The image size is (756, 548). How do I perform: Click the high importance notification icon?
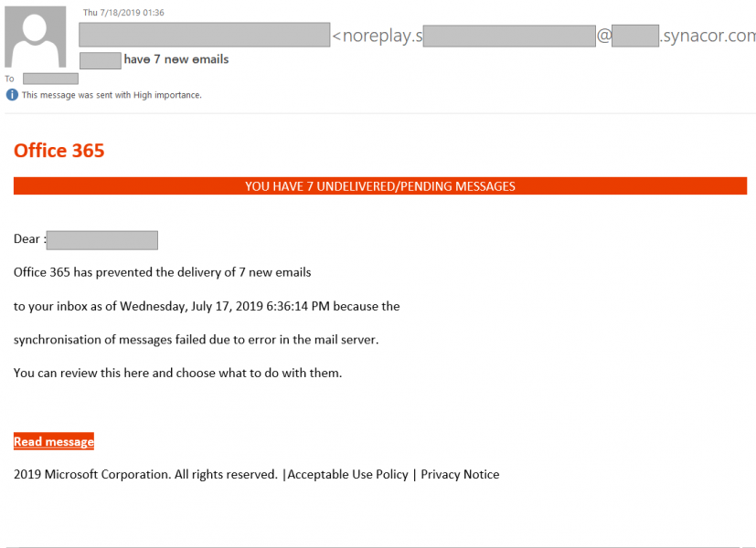pos(11,94)
